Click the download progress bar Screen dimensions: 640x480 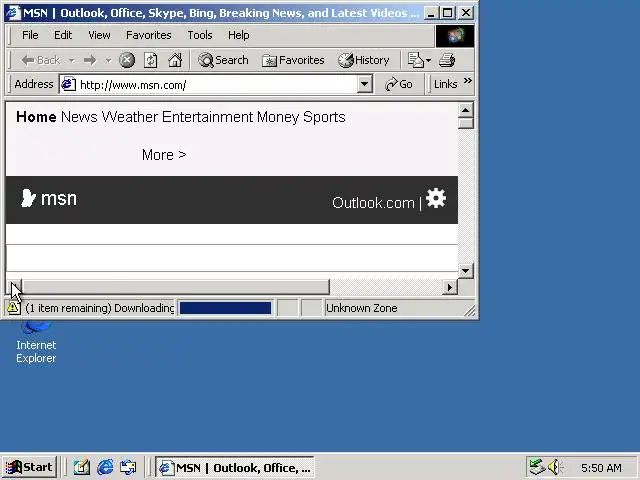point(225,308)
